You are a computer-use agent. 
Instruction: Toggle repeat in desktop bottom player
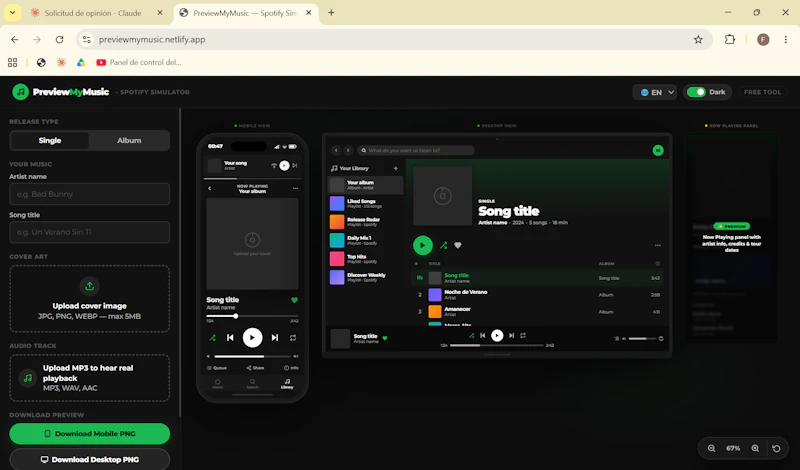point(523,335)
